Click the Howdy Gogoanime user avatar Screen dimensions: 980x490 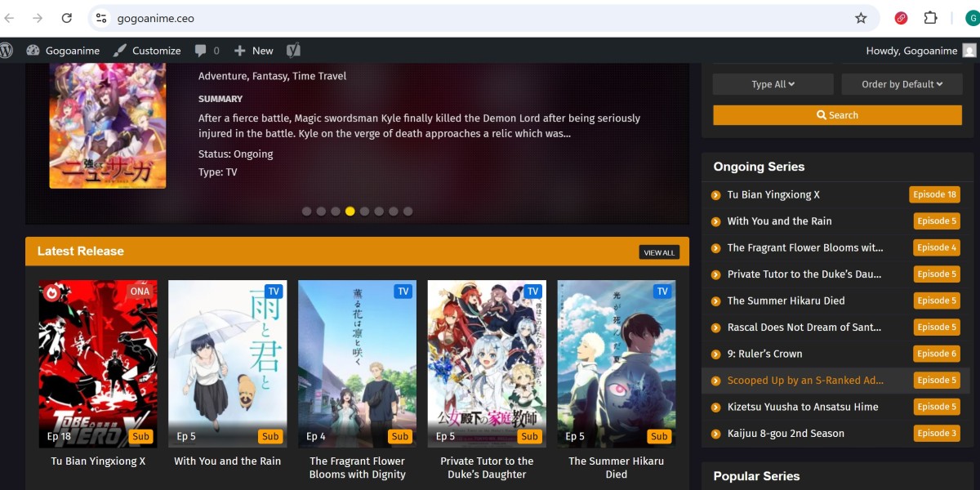(969, 51)
